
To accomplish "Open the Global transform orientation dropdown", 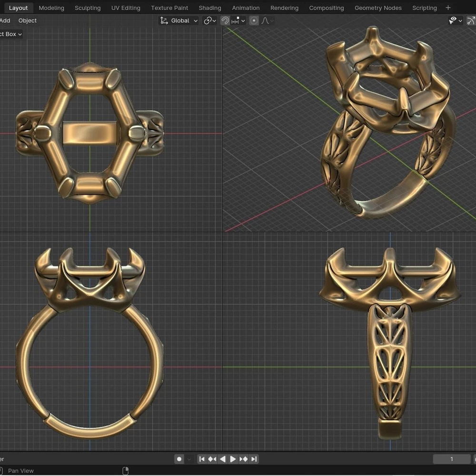I will pos(179,20).
